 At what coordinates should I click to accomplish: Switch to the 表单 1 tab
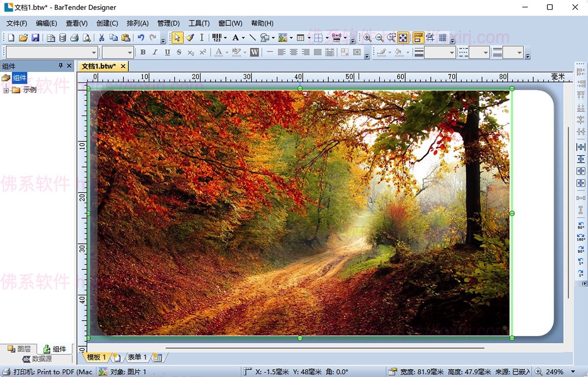coord(137,357)
